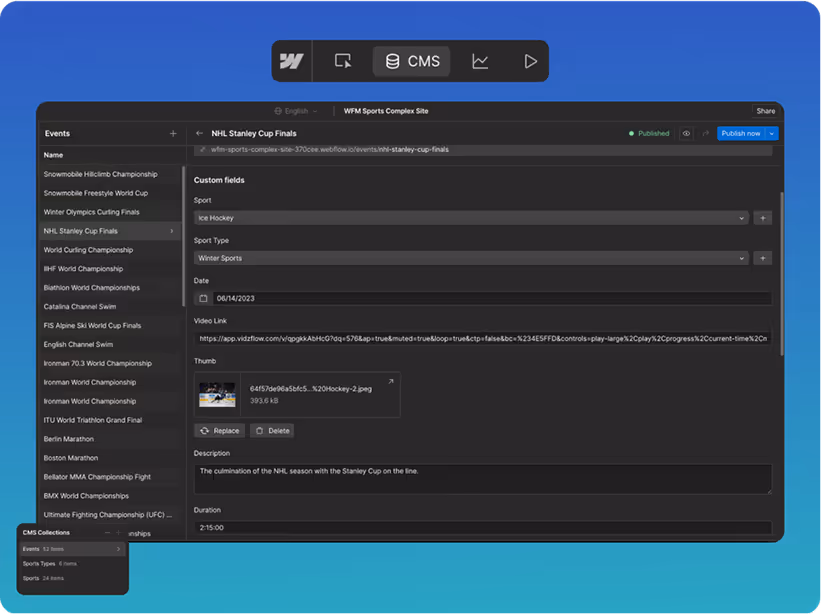821x614 pixels.
Task: Click the Replace button
Action: (219, 431)
